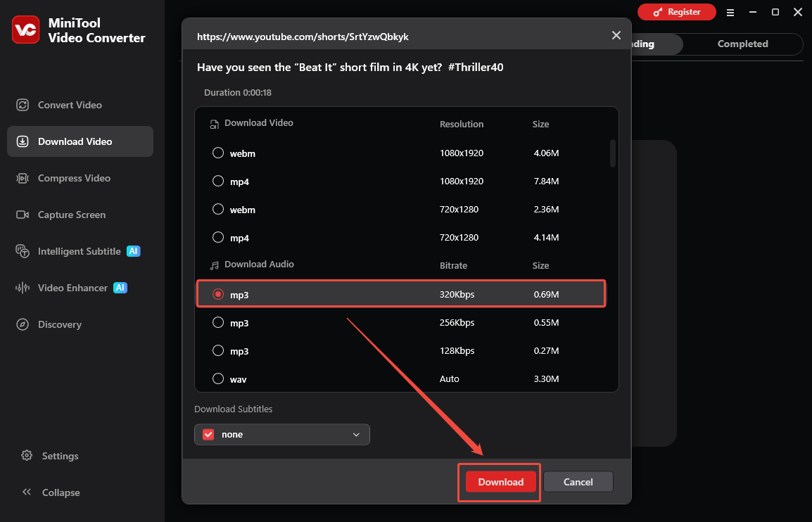Select mp4 720x1280 radio button

pyautogui.click(x=218, y=237)
